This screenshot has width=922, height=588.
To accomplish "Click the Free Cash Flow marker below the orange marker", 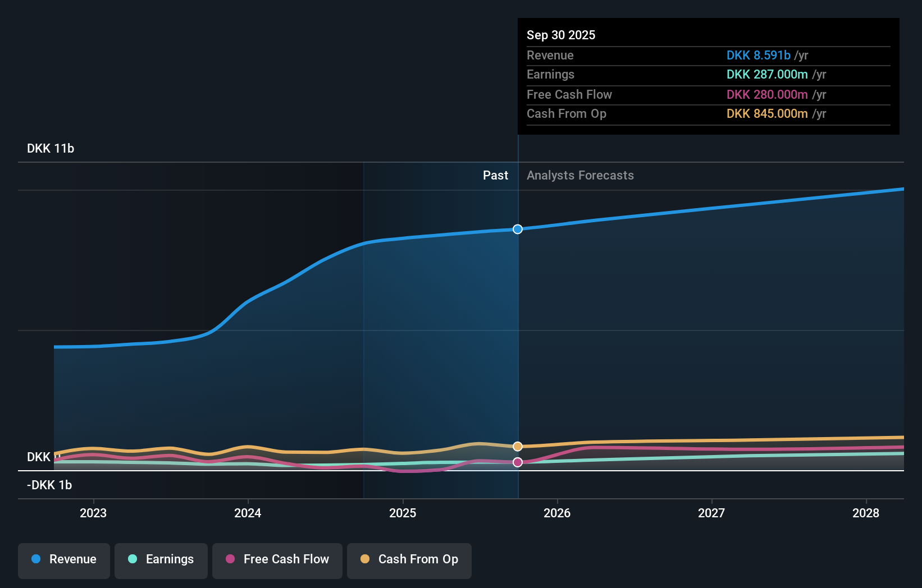I will click(x=517, y=462).
